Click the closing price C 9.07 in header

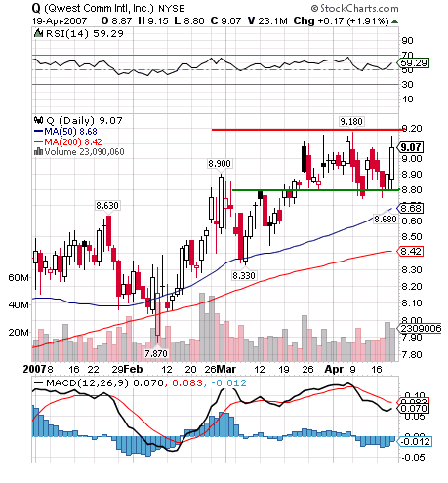[225, 21]
